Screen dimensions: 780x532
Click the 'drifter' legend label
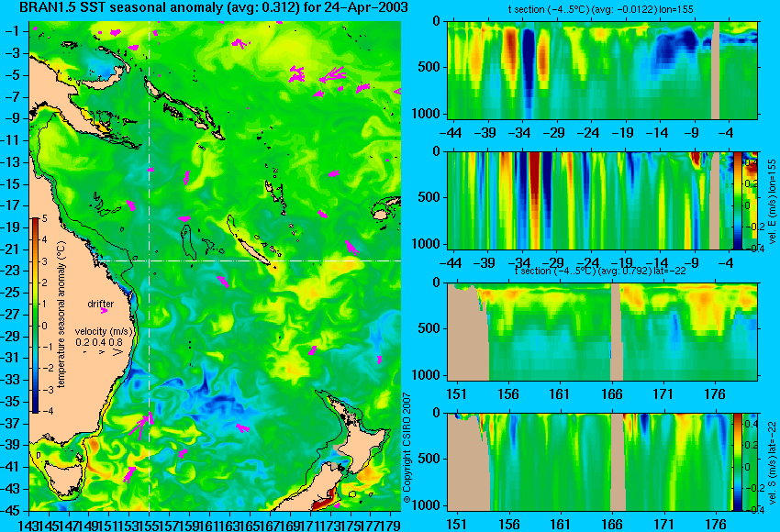coord(101,304)
